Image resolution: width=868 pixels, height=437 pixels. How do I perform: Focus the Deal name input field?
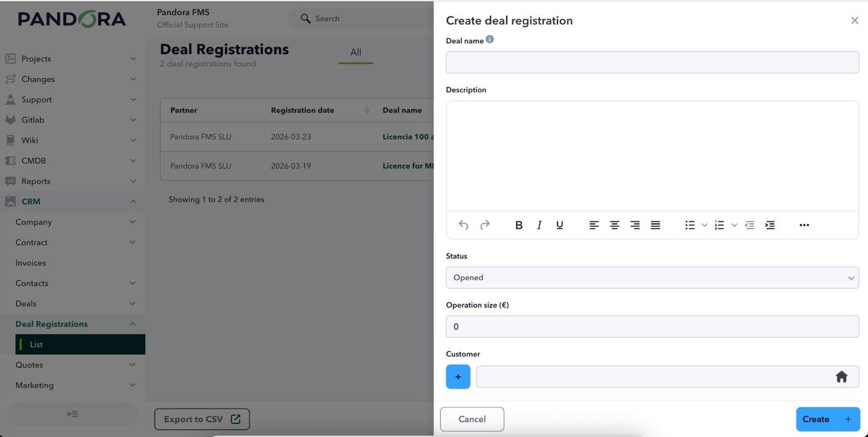click(x=652, y=63)
